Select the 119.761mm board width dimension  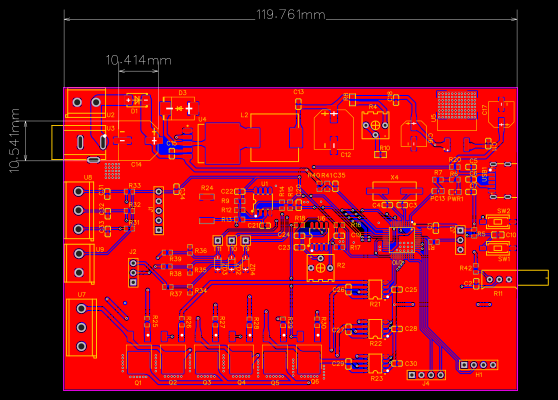(290, 15)
